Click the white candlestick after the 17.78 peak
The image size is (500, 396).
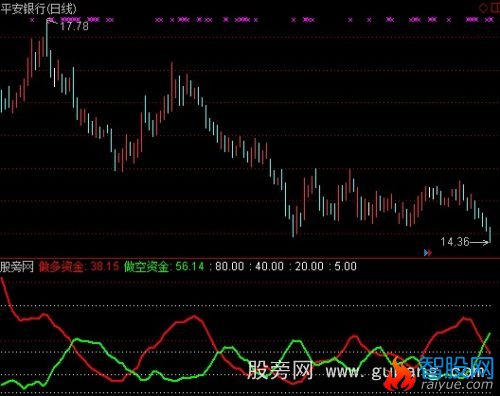(x=55, y=78)
